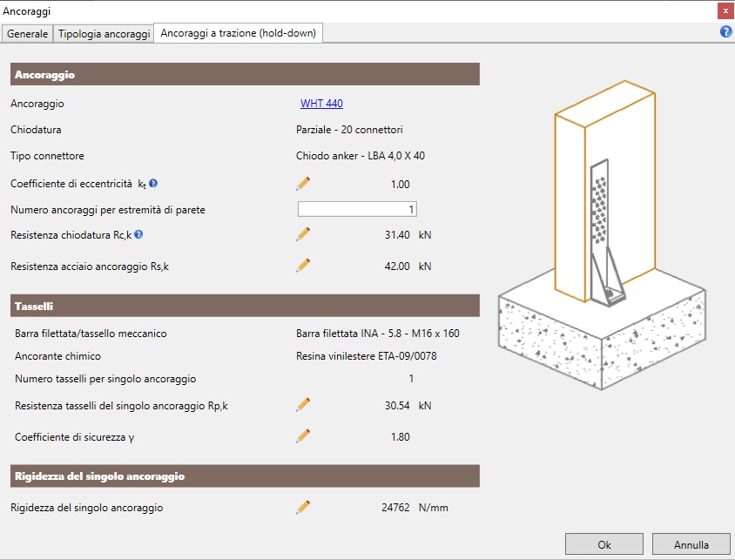Open help tooltip next to Coefficiente di eccentricità

pyautogui.click(x=153, y=183)
